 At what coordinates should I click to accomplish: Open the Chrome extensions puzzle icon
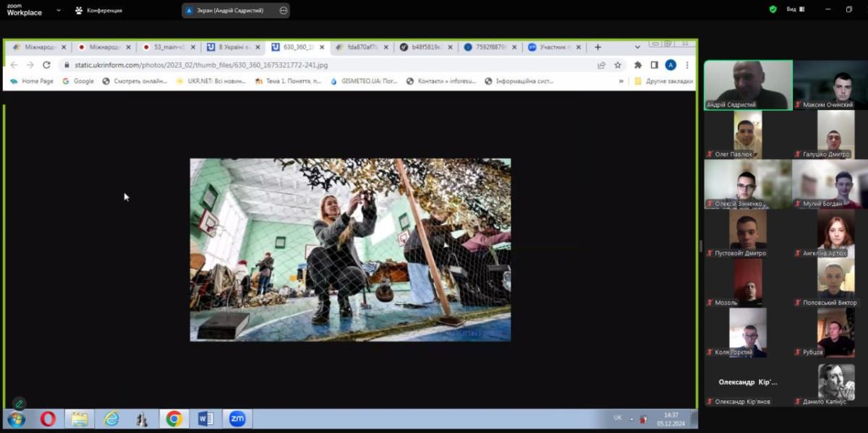point(638,65)
